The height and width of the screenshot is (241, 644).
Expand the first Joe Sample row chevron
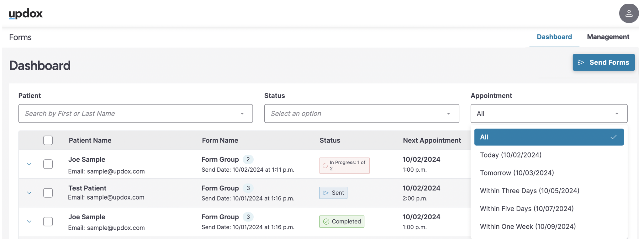coord(29,164)
